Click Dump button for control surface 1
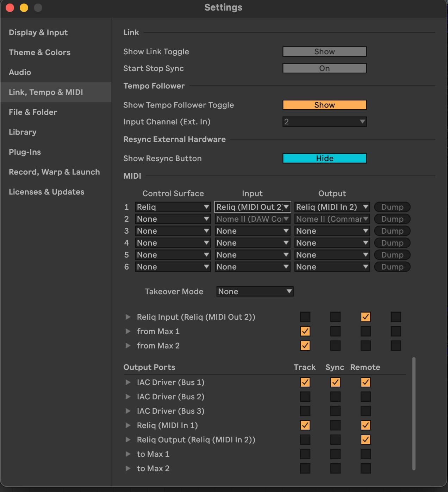Viewport: 448px width, 492px height. 392,207
